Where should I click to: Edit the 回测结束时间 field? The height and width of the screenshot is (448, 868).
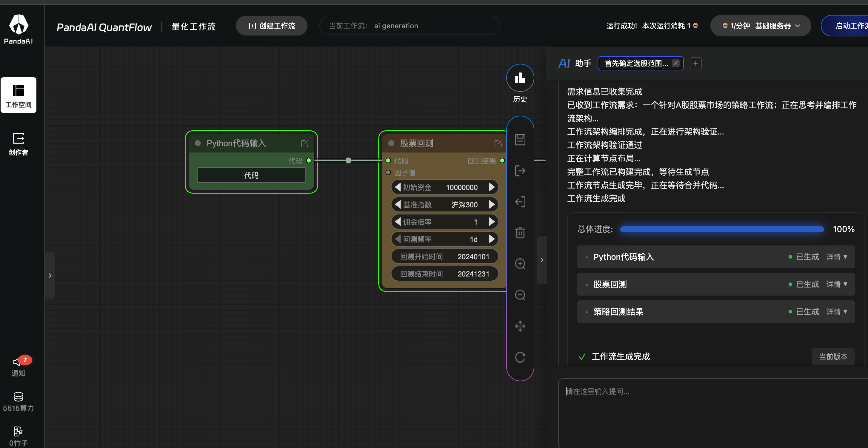444,274
